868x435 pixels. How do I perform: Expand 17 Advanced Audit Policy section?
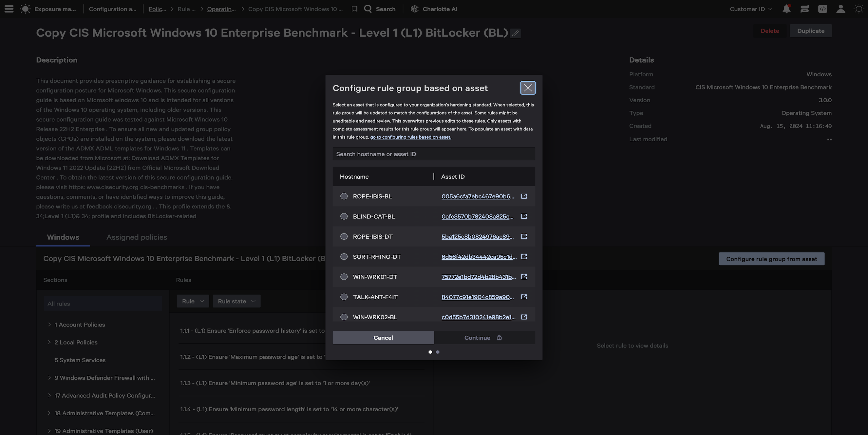click(x=49, y=396)
